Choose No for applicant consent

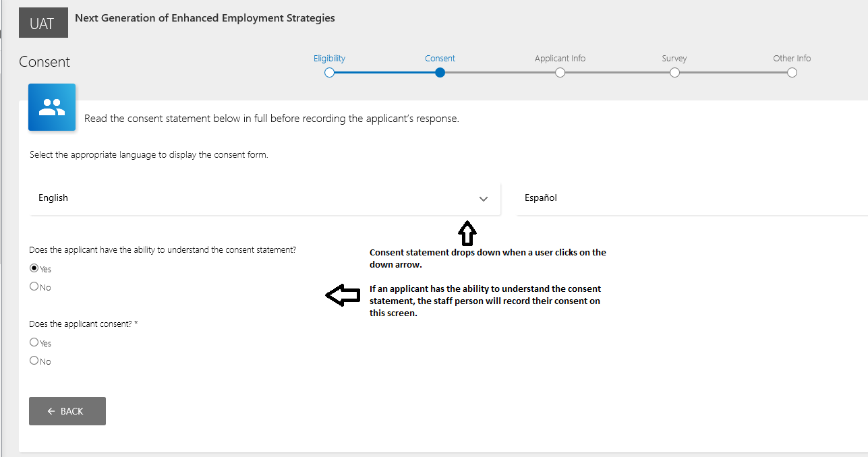pyautogui.click(x=34, y=361)
